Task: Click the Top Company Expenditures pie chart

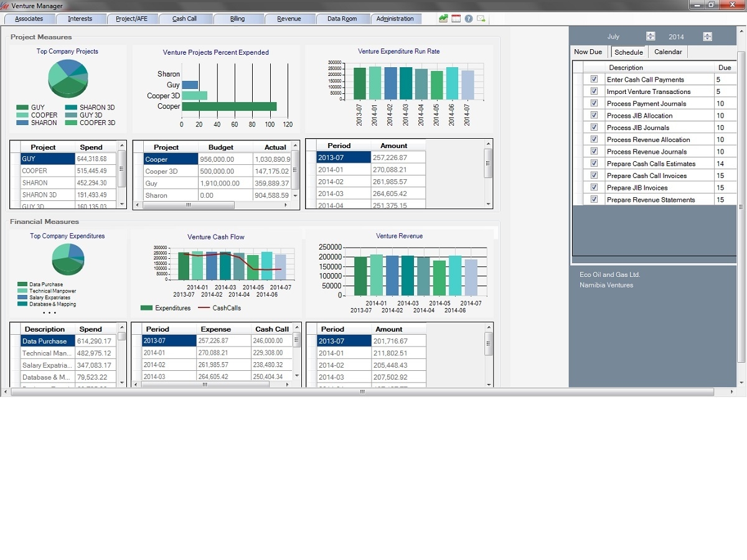Action: [x=68, y=259]
